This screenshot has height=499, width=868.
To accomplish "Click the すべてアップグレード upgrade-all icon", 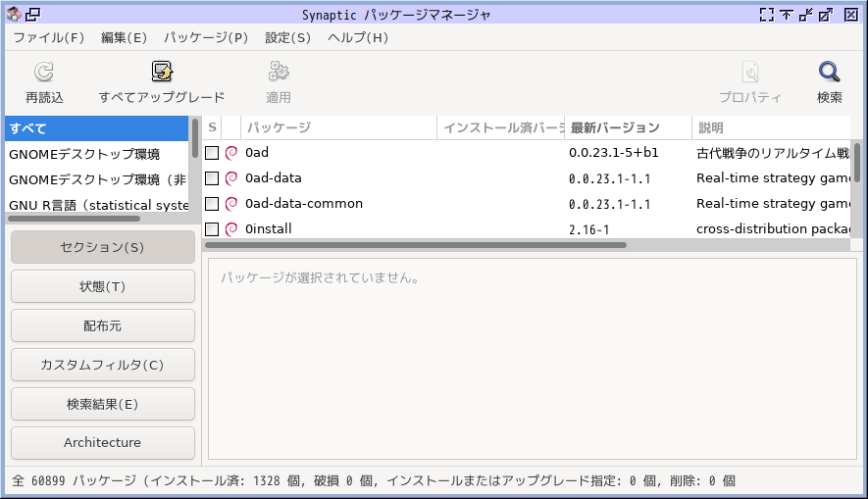I will tap(162, 72).
